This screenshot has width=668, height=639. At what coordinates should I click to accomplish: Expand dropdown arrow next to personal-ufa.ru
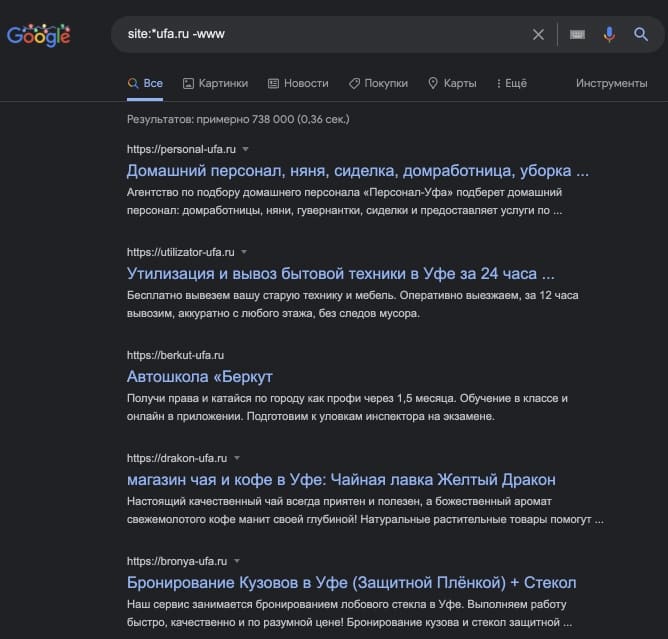pyautogui.click(x=245, y=149)
